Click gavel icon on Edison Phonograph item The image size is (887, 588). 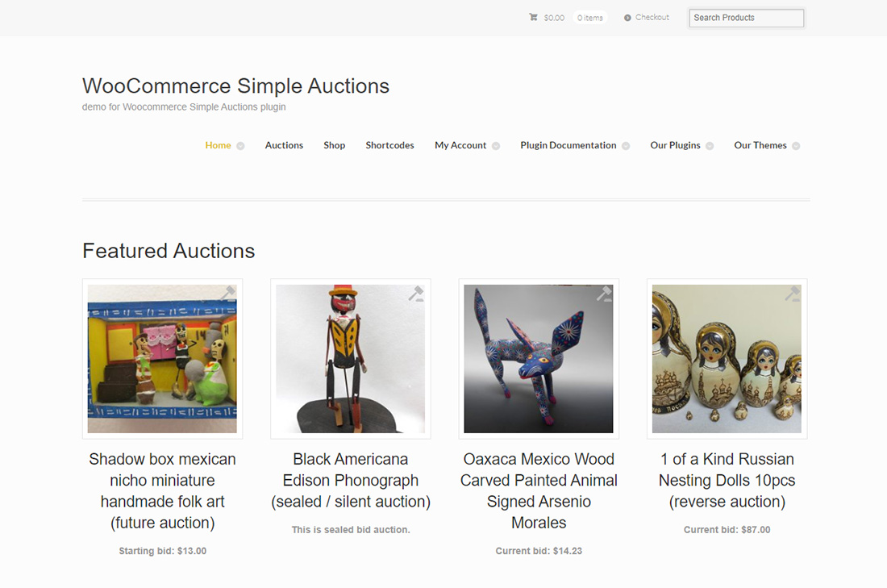(416, 294)
